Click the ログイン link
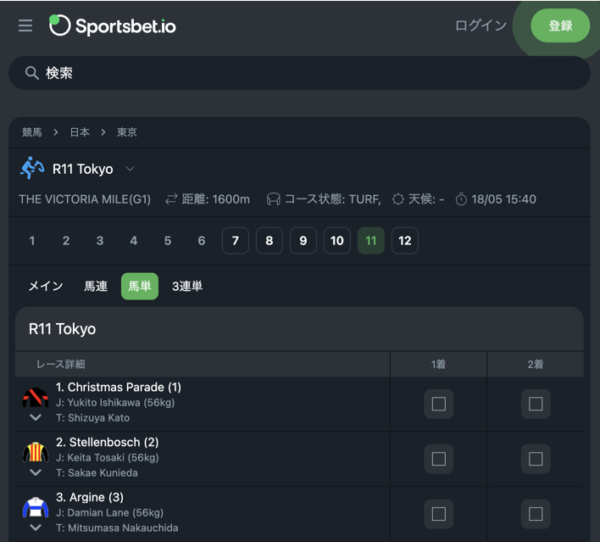 pyautogui.click(x=481, y=26)
